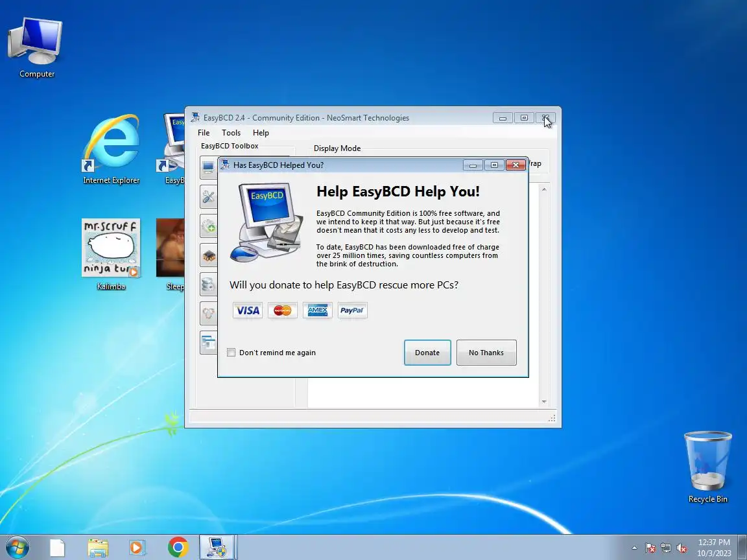
Task: Select the Computer desktop icon
Action: coord(36,47)
